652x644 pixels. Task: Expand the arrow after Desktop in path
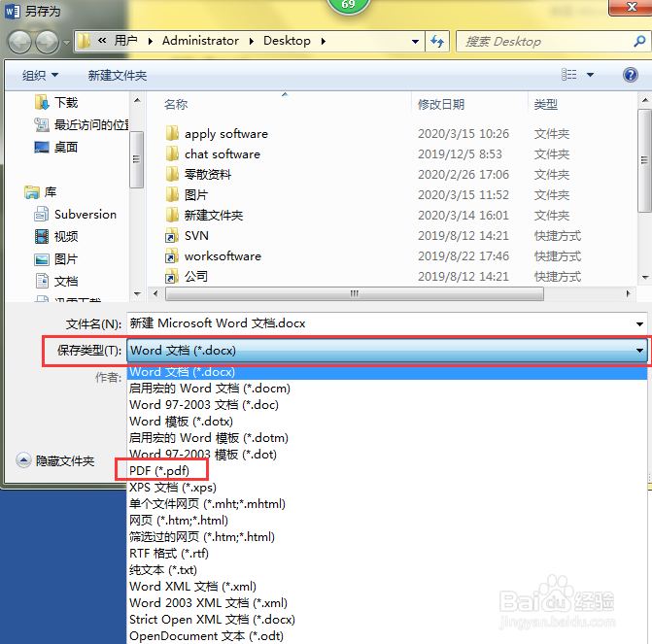point(324,41)
